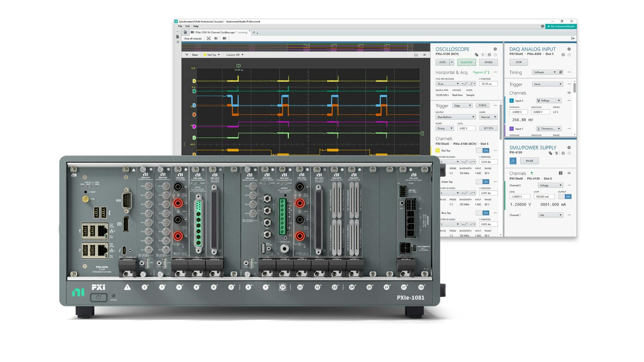Click the RUN/STOP button
The width and height of the screenshot is (644, 362).
pos(466,62)
